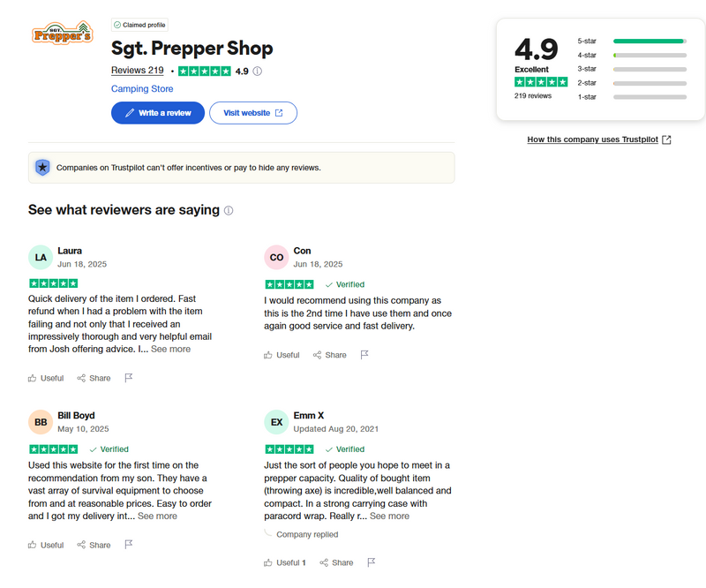Flag Laura's review
Screen dimensions: 706x588
(128, 378)
